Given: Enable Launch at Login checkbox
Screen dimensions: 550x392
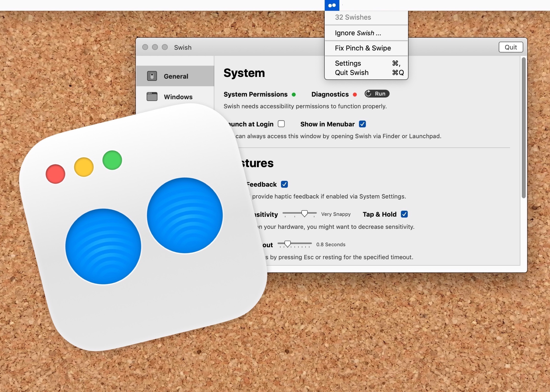Looking at the screenshot, I should pos(281,124).
